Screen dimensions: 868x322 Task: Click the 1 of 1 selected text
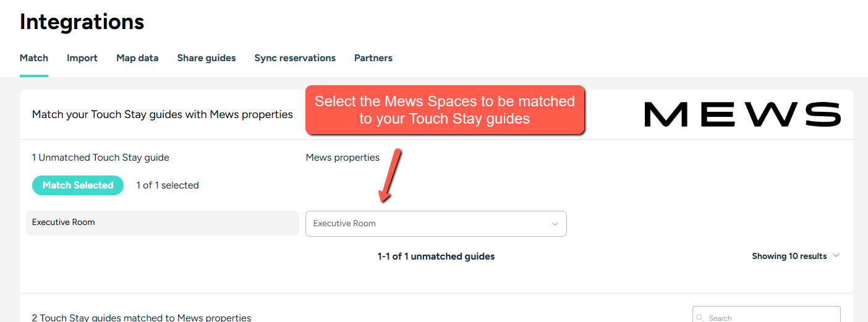(168, 185)
